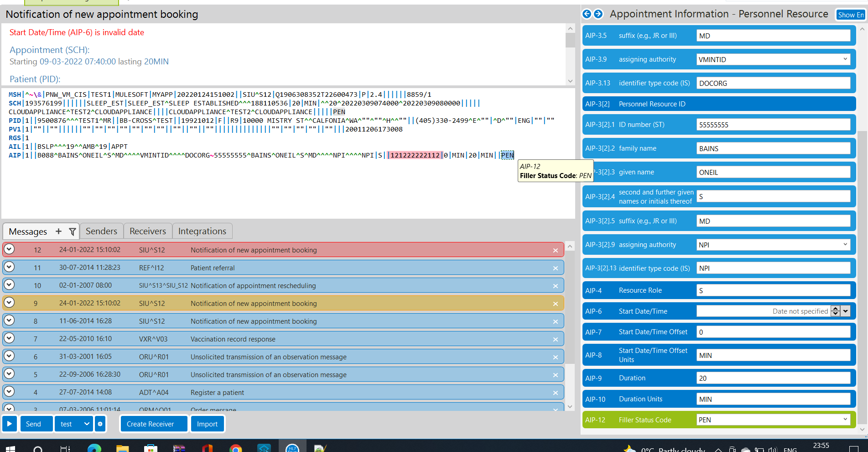
Task: Open AIP-12 Filler Status Code dropdown
Action: pos(845,420)
